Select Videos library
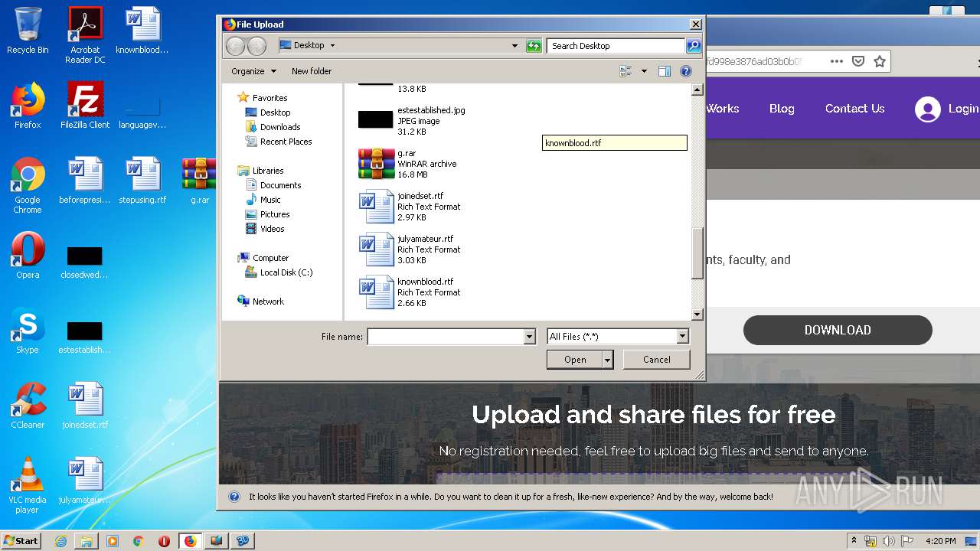980x551 pixels. 265,229
